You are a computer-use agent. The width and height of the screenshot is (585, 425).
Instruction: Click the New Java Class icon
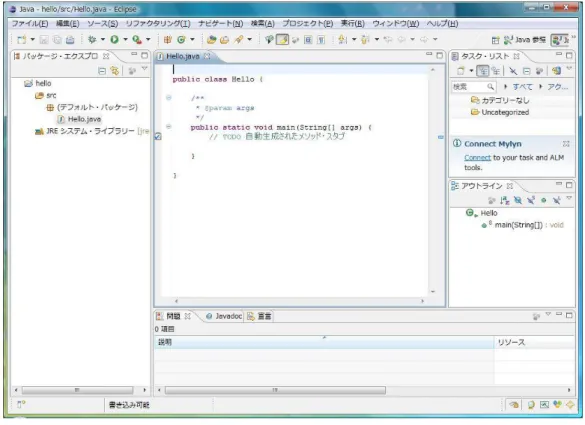click(181, 40)
